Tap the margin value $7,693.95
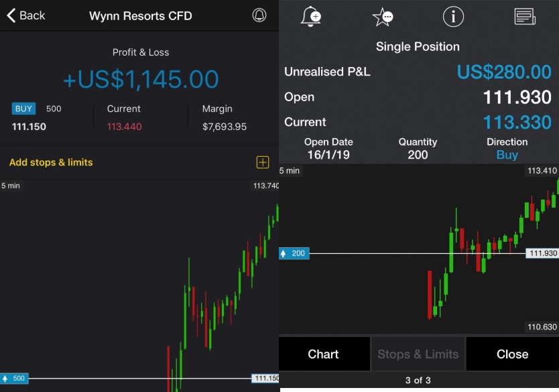This screenshot has height=392, width=559. tap(225, 127)
